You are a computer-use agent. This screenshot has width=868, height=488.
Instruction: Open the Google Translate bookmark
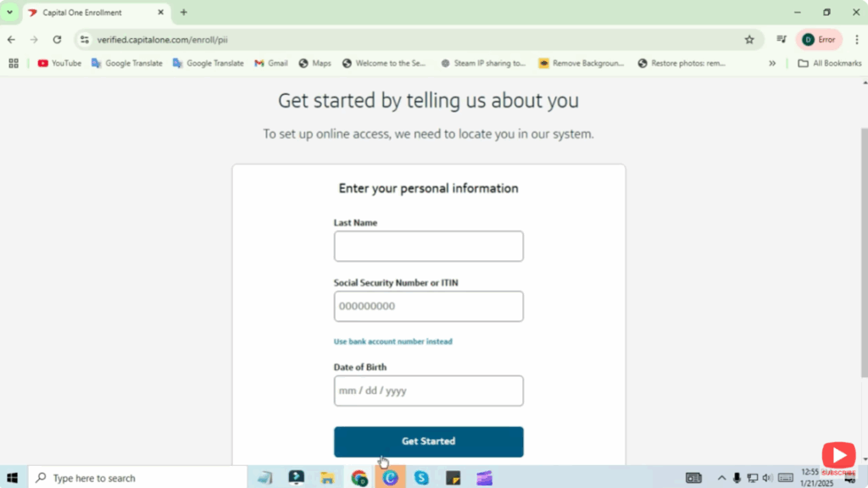(x=127, y=63)
